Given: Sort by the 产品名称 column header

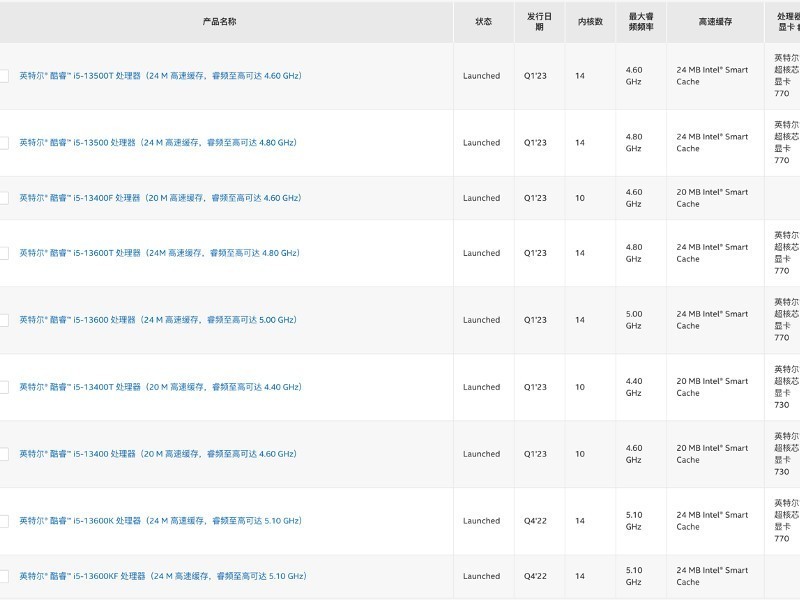Looking at the screenshot, I should pyautogui.click(x=219, y=21).
